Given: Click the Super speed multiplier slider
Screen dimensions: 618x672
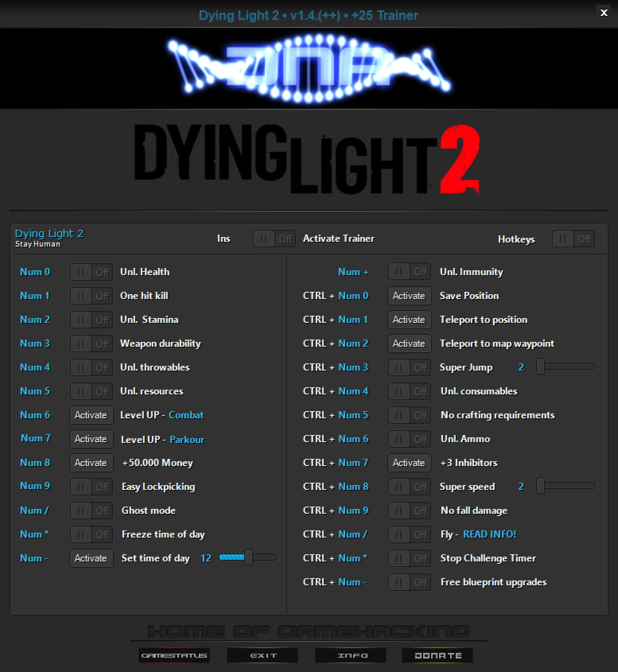Looking at the screenshot, I should [x=566, y=486].
